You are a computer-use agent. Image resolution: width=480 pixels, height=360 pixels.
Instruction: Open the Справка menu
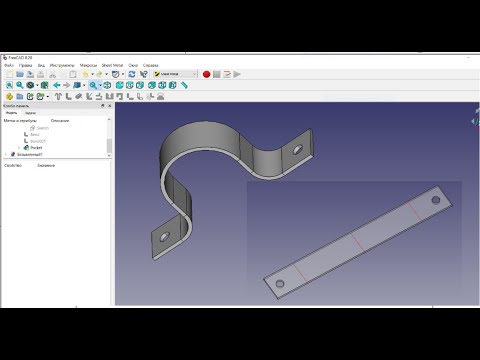pos(150,65)
